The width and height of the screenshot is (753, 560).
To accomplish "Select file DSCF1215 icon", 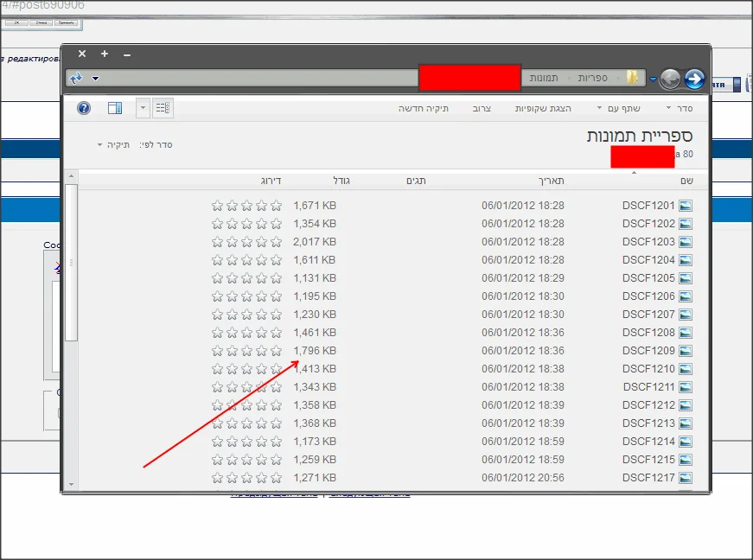I will (x=686, y=460).
